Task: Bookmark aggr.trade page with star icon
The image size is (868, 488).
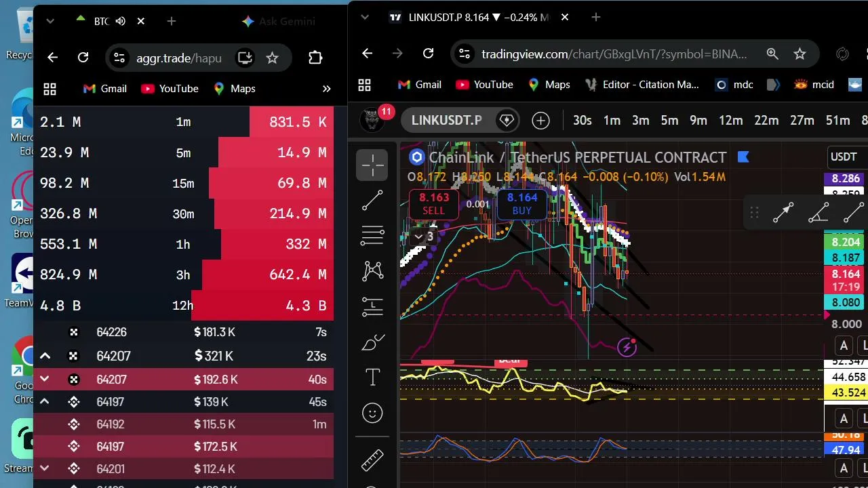Action: pos(272,58)
